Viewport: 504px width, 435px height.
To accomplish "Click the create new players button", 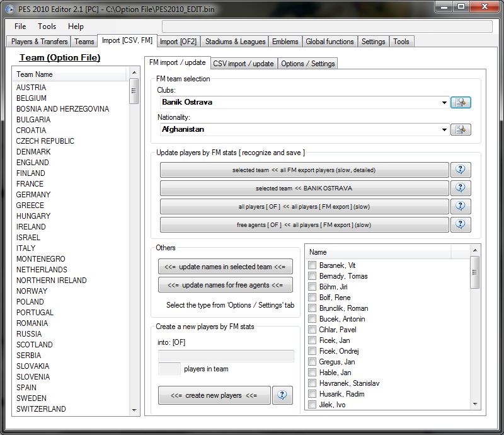I will click(214, 395).
